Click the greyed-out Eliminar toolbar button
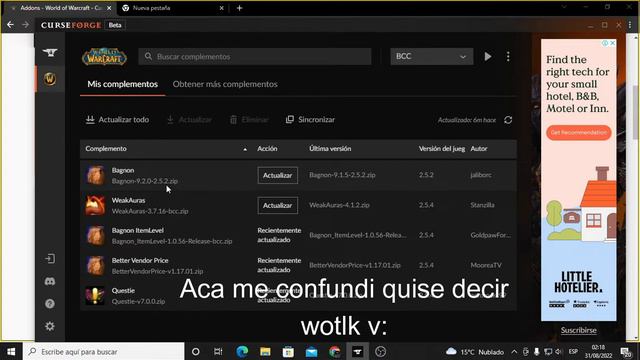 coord(249,120)
